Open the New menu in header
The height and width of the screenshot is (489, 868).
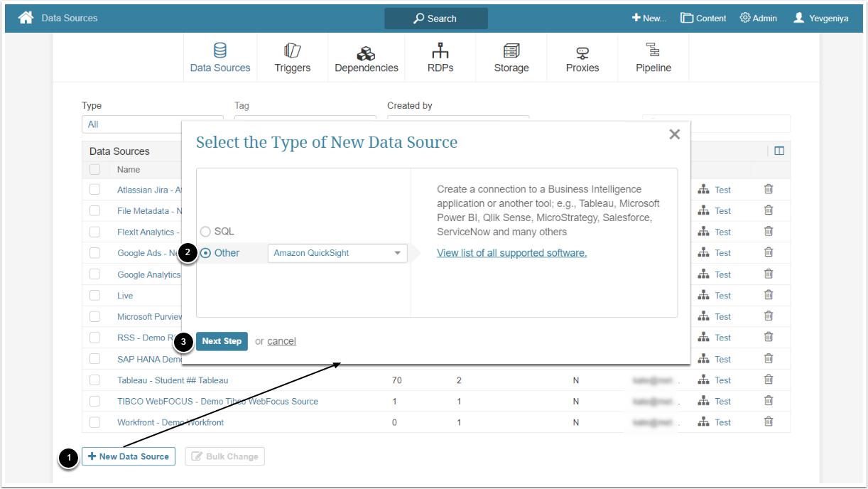[649, 18]
